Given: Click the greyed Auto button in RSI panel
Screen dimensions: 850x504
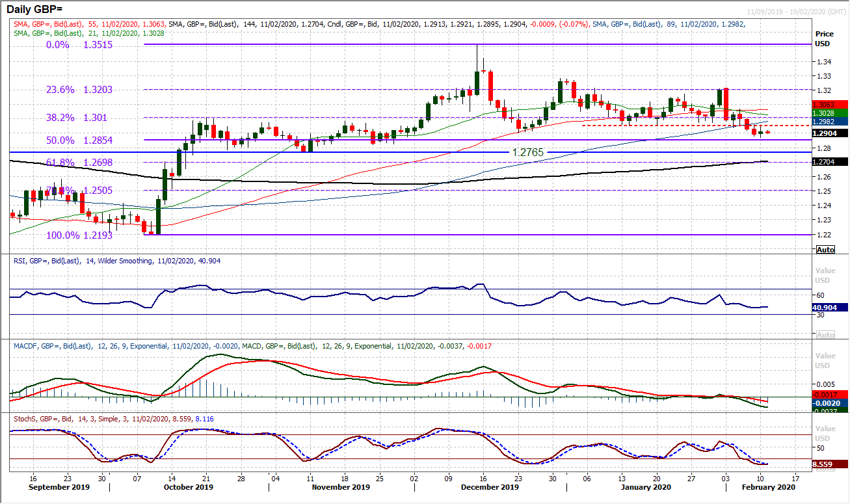Looking at the screenshot, I should tap(825, 334).
